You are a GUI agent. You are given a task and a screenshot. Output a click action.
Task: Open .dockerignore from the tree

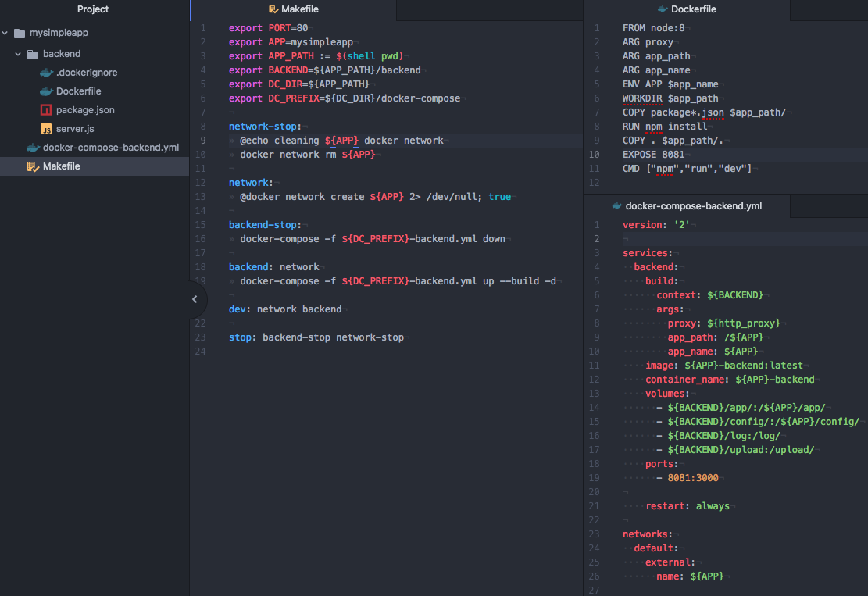87,73
